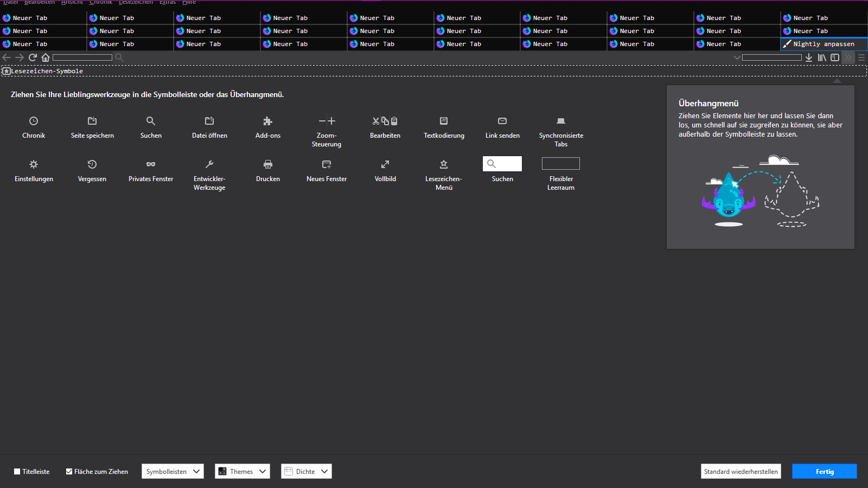Click the Add-ons puzzle piece icon

point(268,121)
